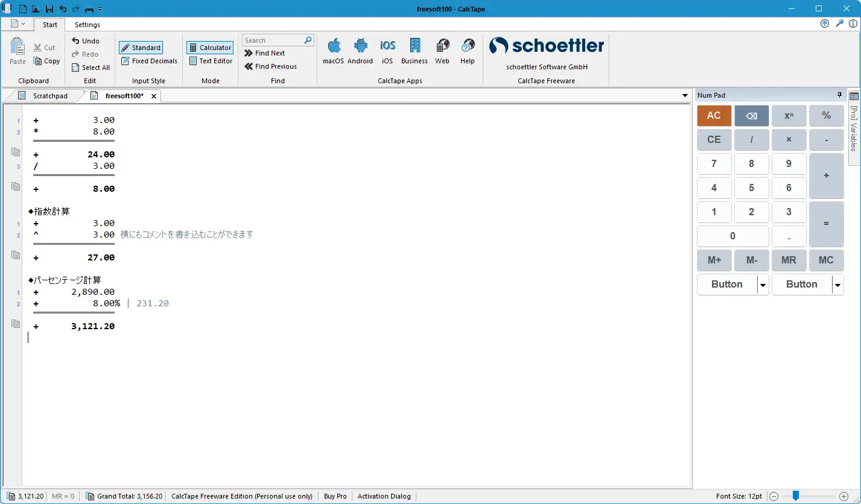Switch to Text Editor mode
Image resolution: width=861 pixels, height=504 pixels.
[x=210, y=61]
